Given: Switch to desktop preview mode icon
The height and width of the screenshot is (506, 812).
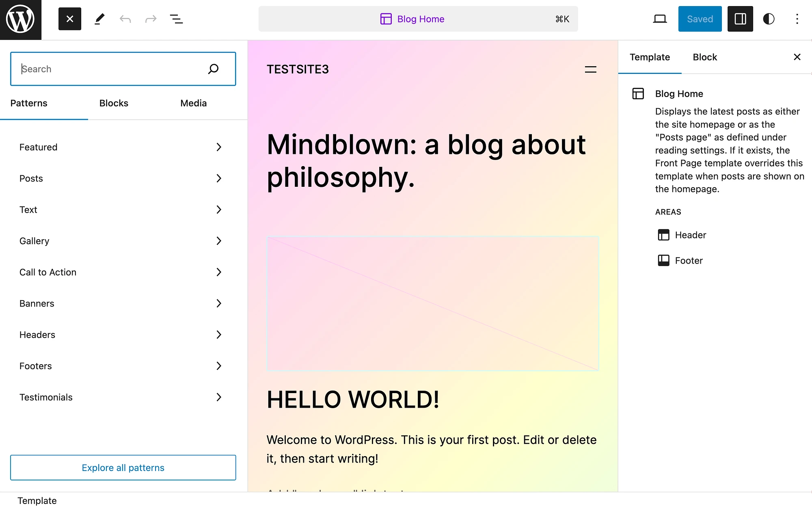Looking at the screenshot, I should [x=660, y=19].
